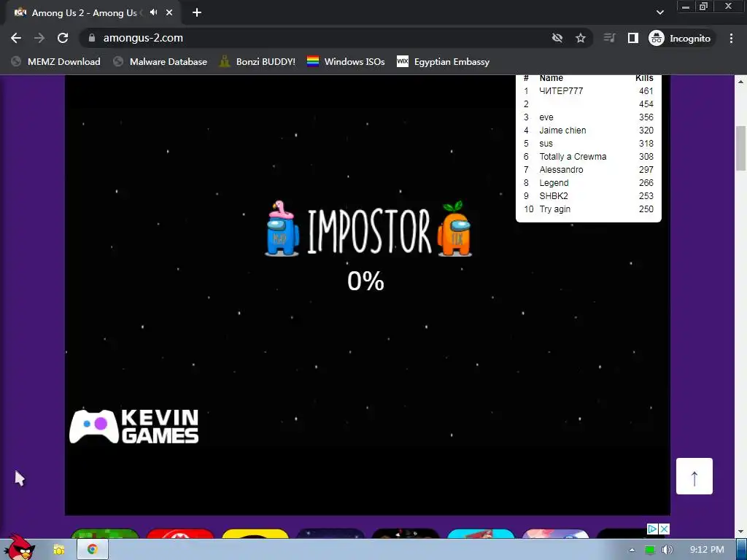The image size is (747, 560).
Task: Click the scrollbar up arrow
Action: tap(741, 82)
